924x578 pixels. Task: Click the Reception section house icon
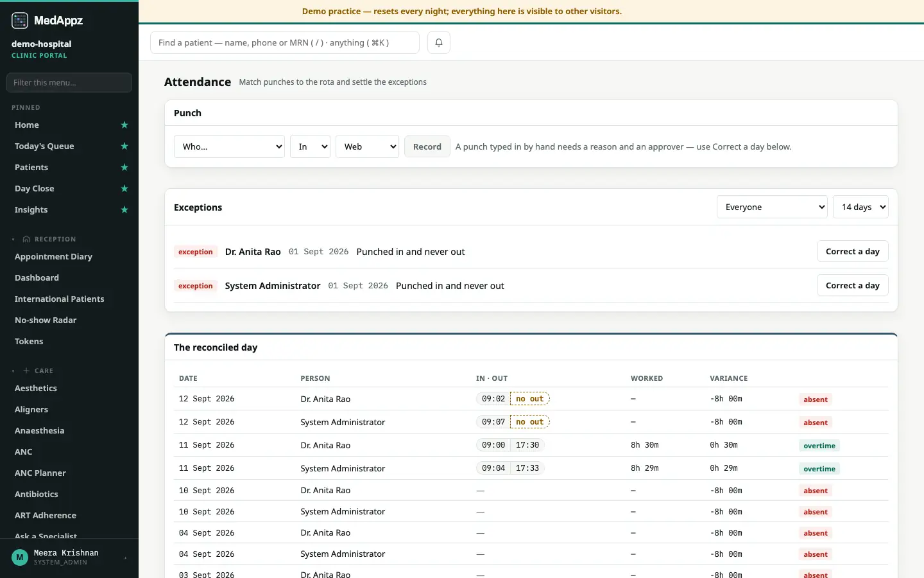[26, 239]
